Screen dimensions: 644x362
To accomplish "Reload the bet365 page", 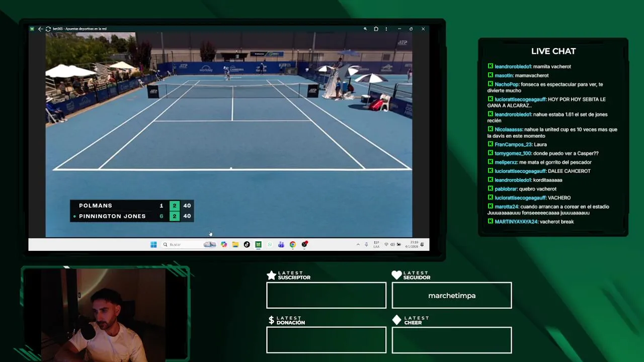I will (x=48, y=29).
